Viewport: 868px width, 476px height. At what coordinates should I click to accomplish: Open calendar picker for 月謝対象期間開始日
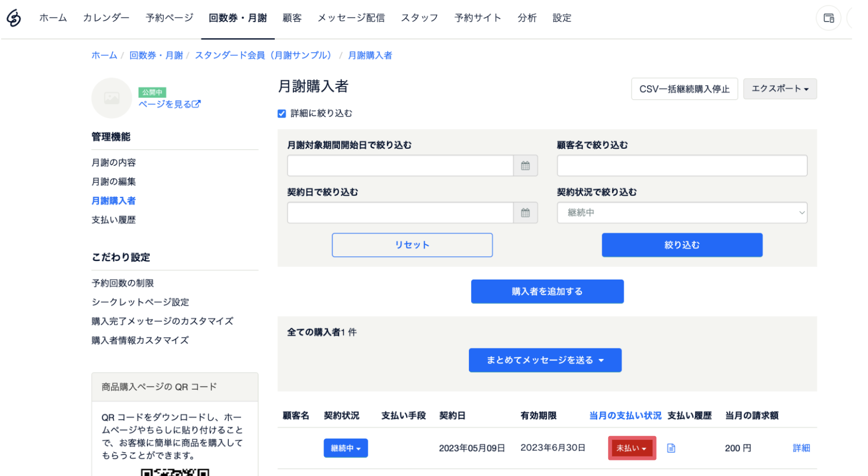coord(525,166)
